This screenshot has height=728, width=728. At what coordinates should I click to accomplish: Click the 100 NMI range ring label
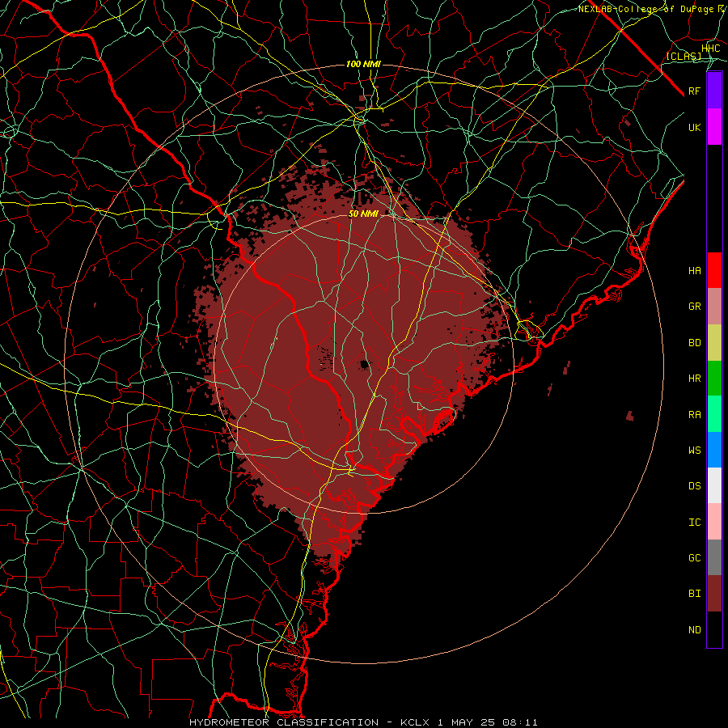pyautogui.click(x=363, y=64)
